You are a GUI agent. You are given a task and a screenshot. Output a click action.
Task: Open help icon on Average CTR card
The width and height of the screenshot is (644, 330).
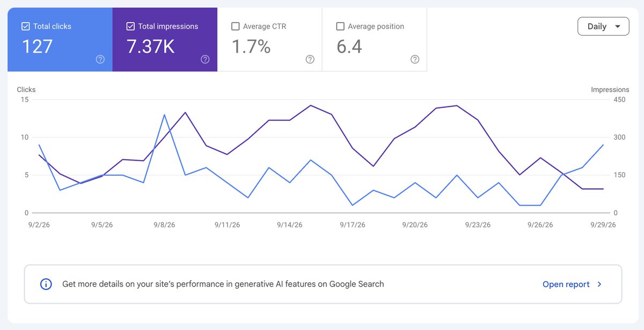[310, 60]
